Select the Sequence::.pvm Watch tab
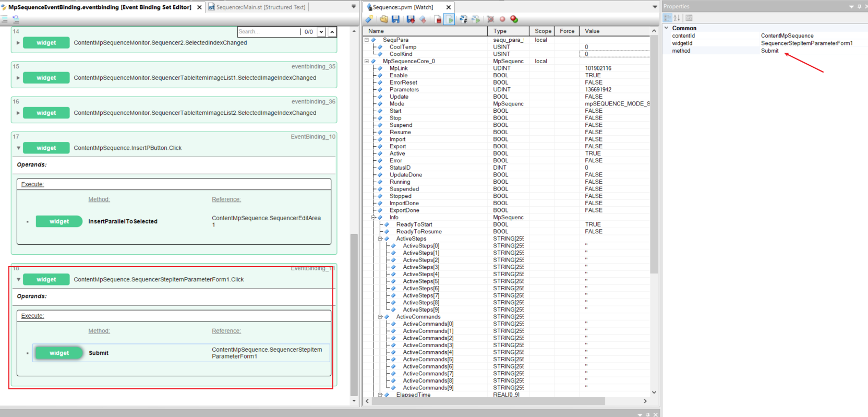Image resolution: width=868 pixels, height=417 pixels. click(403, 7)
